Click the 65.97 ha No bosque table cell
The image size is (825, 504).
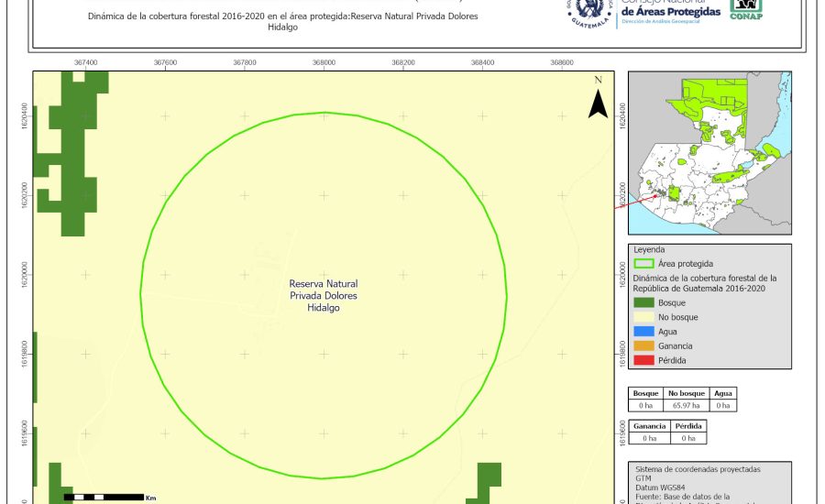point(685,405)
